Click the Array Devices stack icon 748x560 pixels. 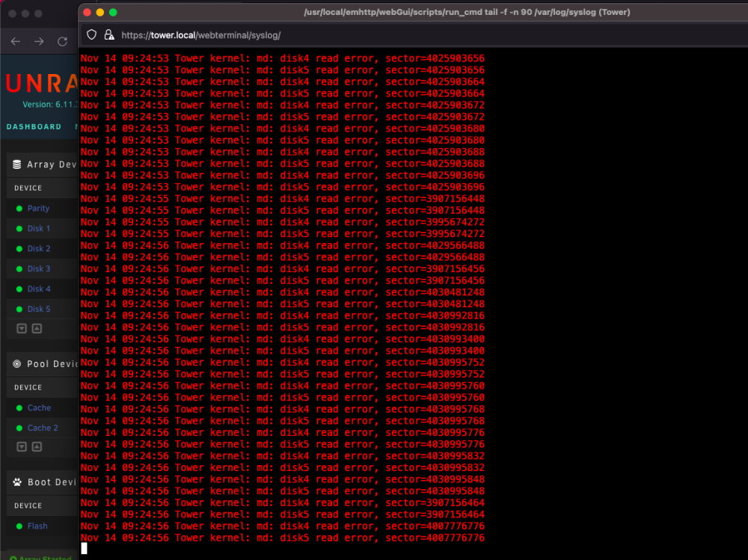(x=16, y=164)
